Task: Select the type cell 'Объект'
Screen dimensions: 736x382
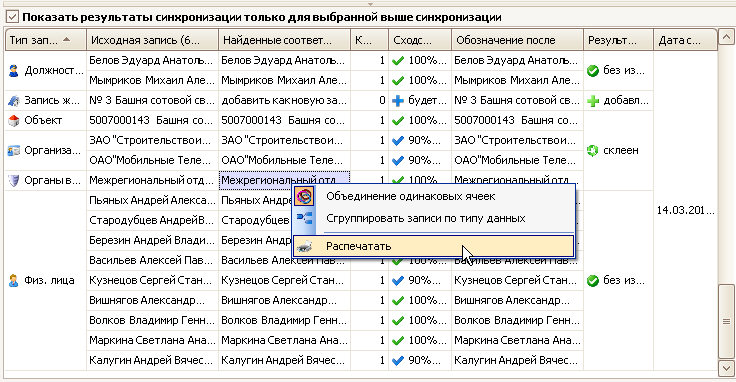Action: pyautogui.click(x=46, y=121)
